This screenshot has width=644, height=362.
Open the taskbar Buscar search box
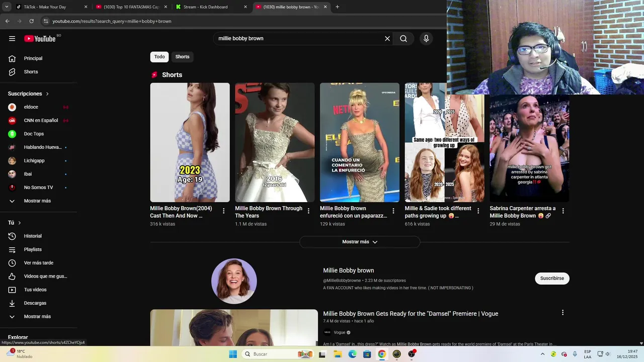point(277,354)
